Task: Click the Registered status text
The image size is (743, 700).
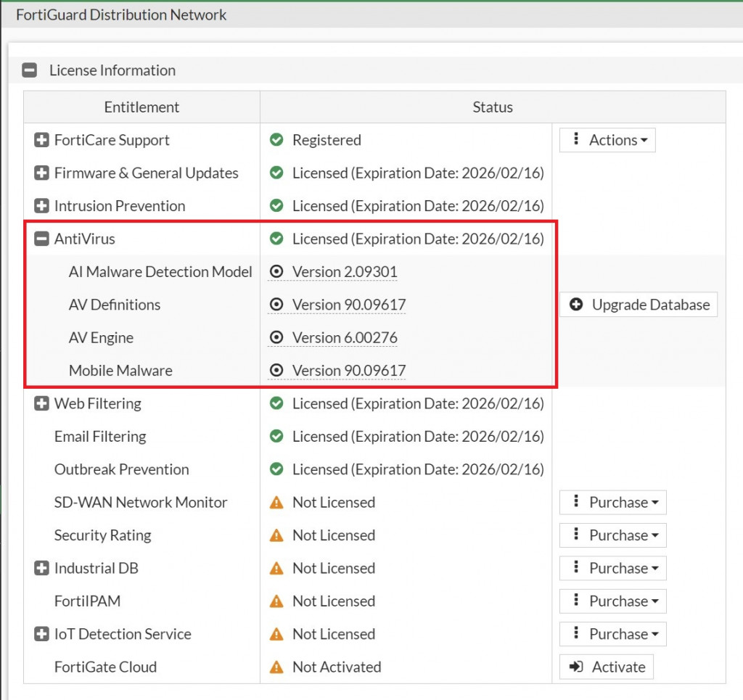Action: point(327,140)
